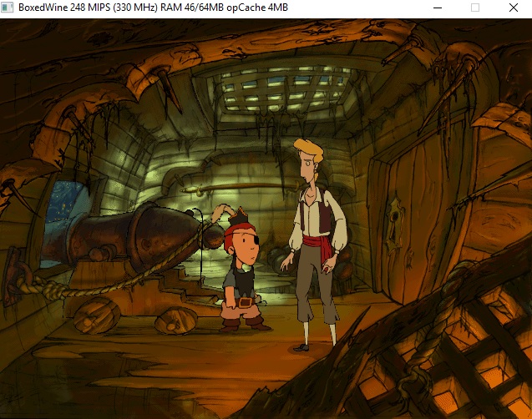Inspect the keyhole plate on the wooden door

coord(393,224)
